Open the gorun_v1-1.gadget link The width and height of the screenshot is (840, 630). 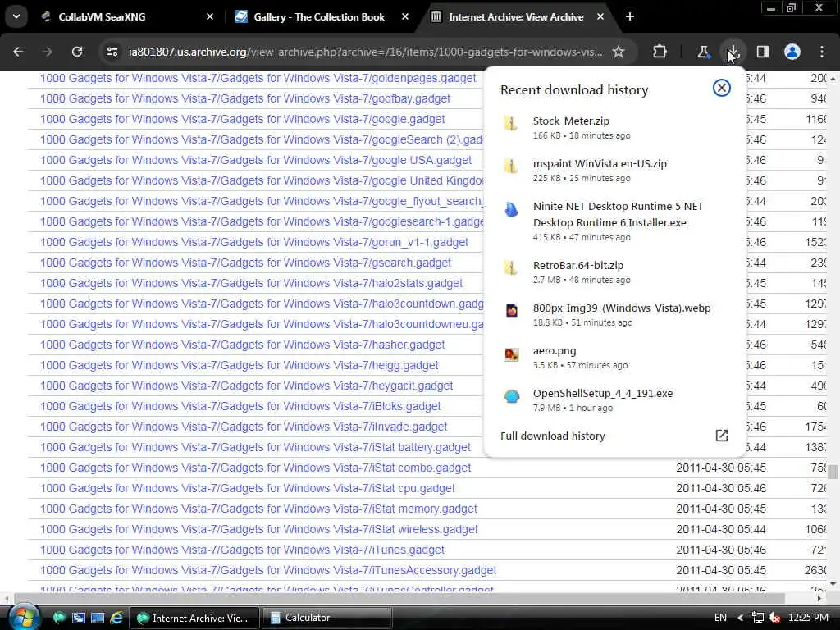tap(254, 242)
